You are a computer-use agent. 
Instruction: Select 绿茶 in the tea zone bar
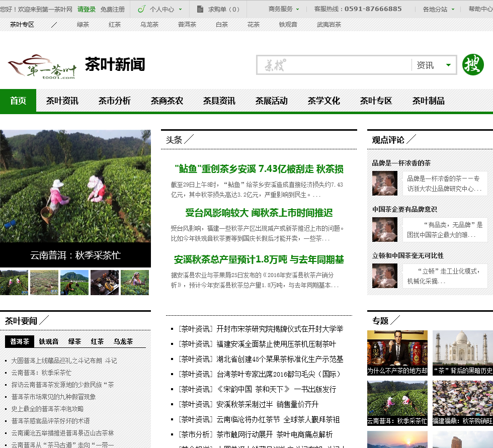(83, 25)
